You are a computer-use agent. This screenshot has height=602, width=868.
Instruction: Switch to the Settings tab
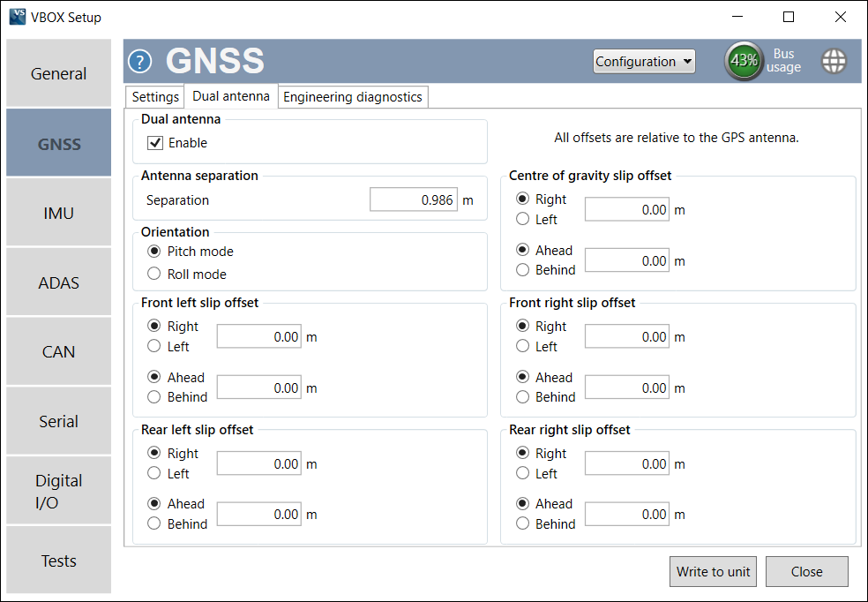pyautogui.click(x=154, y=96)
